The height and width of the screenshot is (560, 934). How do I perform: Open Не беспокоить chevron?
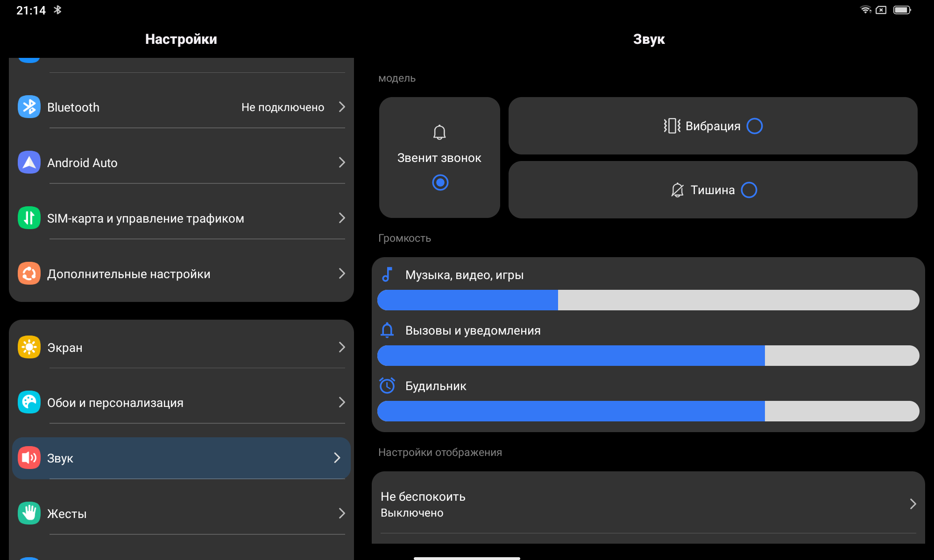click(913, 504)
